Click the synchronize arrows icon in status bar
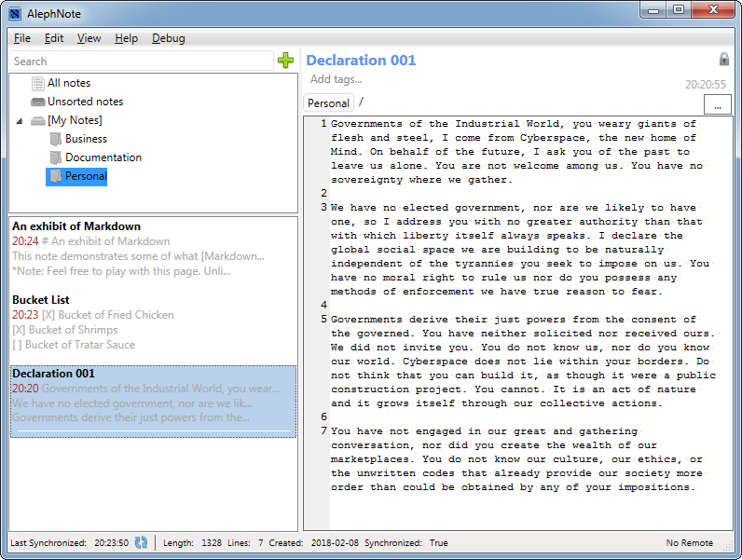This screenshot has width=742, height=560. tap(142, 542)
